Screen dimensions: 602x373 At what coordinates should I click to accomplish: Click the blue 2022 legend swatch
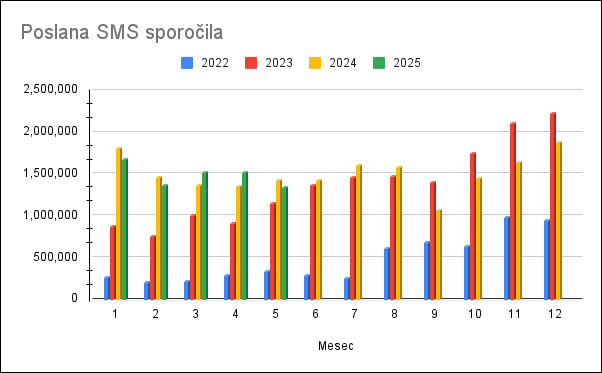[187, 63]
